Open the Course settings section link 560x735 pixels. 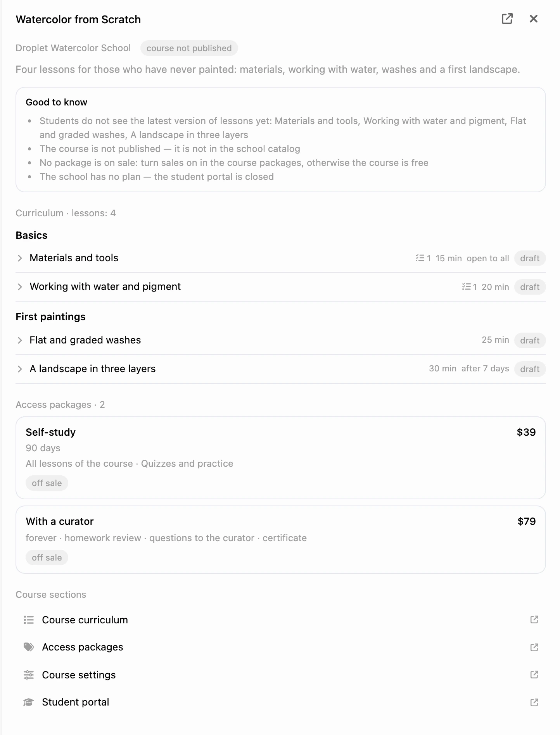click(x=281, y=675)
